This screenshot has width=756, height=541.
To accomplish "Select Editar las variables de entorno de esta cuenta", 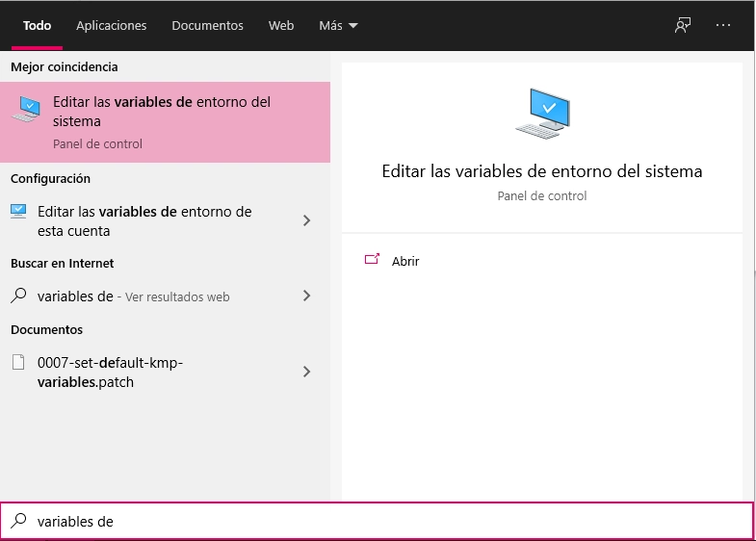I will tap(165, 221).
